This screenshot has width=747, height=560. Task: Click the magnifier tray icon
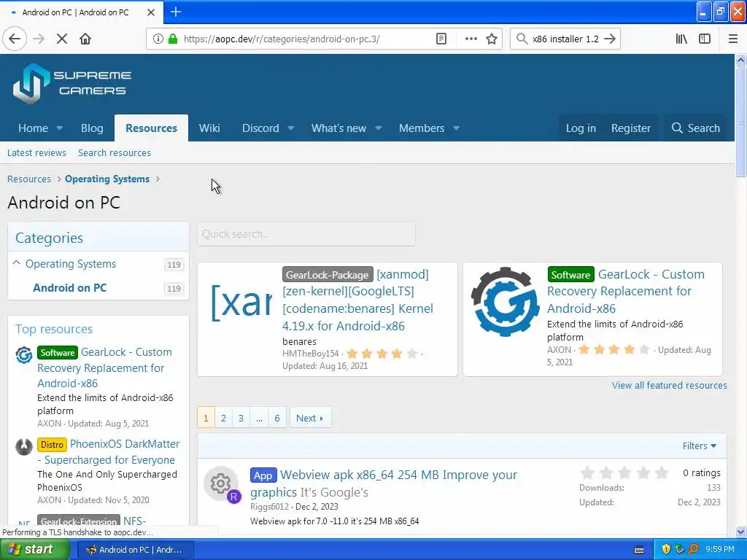click(693, 550)
